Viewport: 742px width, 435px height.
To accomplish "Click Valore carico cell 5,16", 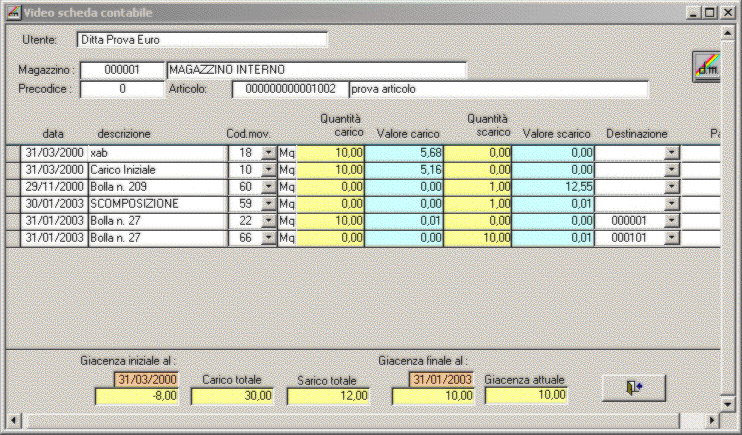I will click(404, 170).
